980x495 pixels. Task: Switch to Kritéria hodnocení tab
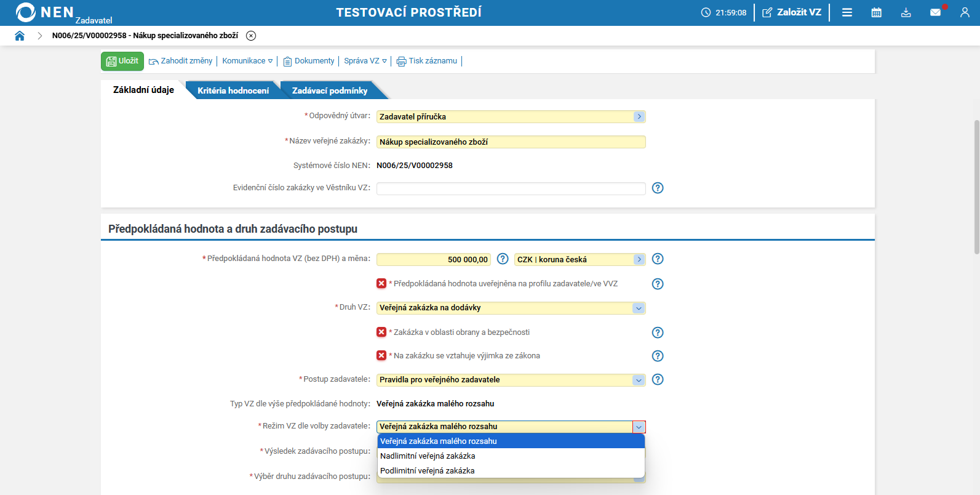tap(233, 91)
